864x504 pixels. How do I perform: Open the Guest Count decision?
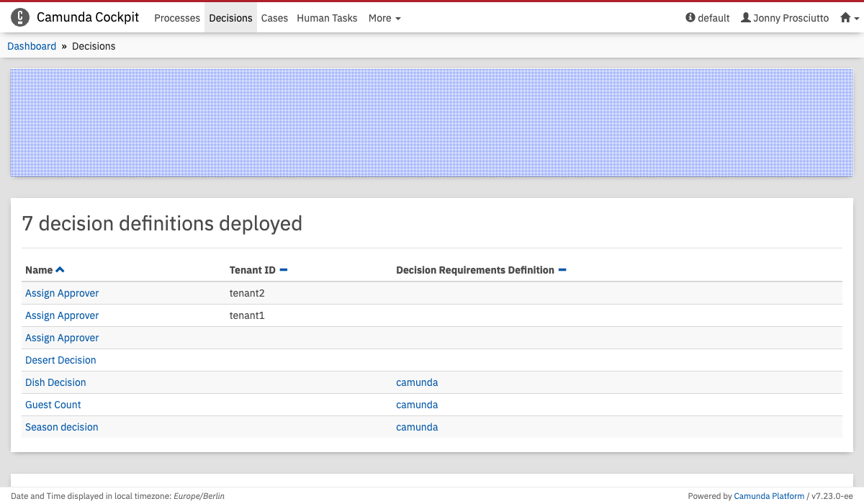click(53, 405)
